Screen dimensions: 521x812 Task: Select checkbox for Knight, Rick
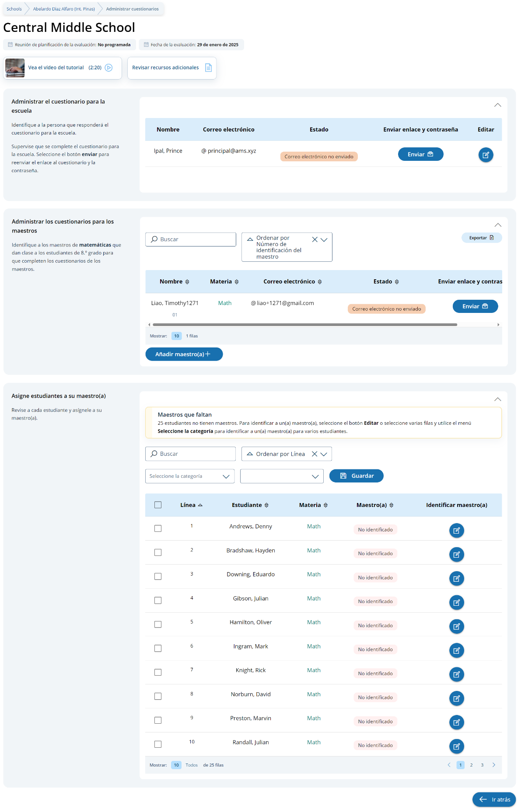(x=158, y=673)
